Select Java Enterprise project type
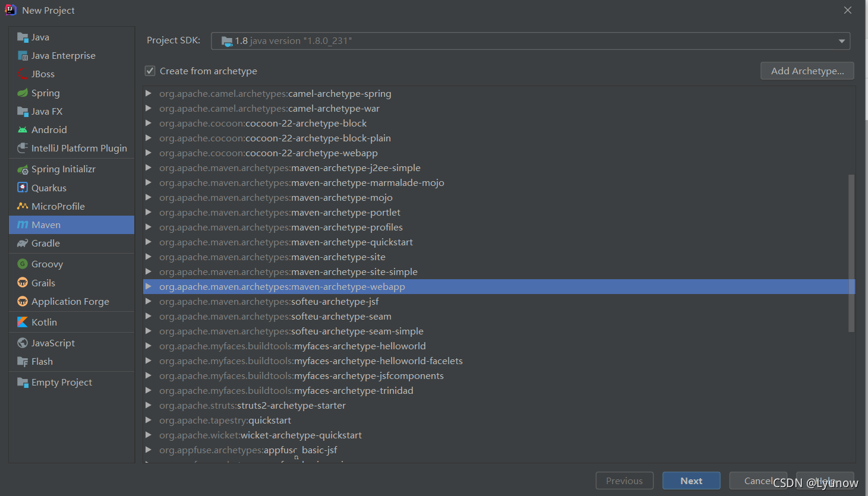The height and width of the screenshot is (496, 868). tap(72, 56)
